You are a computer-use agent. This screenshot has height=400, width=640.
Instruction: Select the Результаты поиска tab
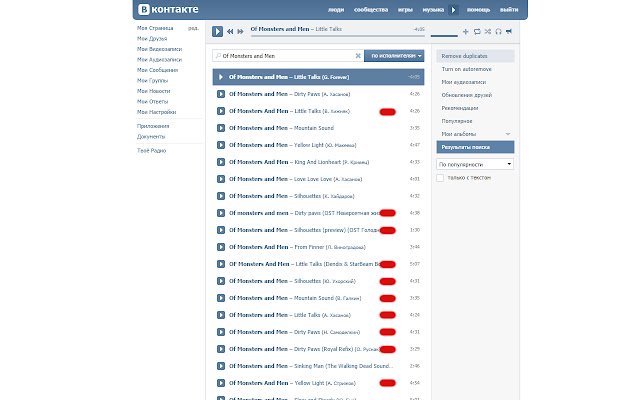(x=475, y=147)
